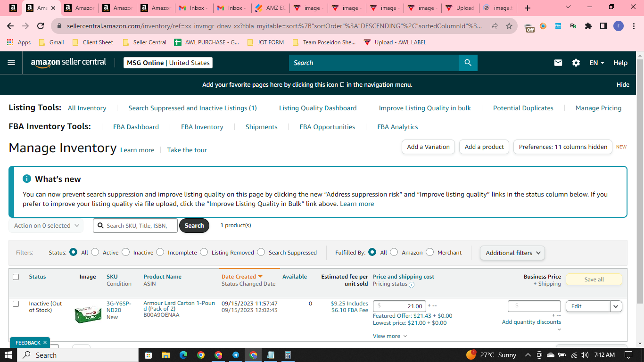Screen dimensions: 644x362
Task: Select the Search Suppressed status filter
Action: 261,252
